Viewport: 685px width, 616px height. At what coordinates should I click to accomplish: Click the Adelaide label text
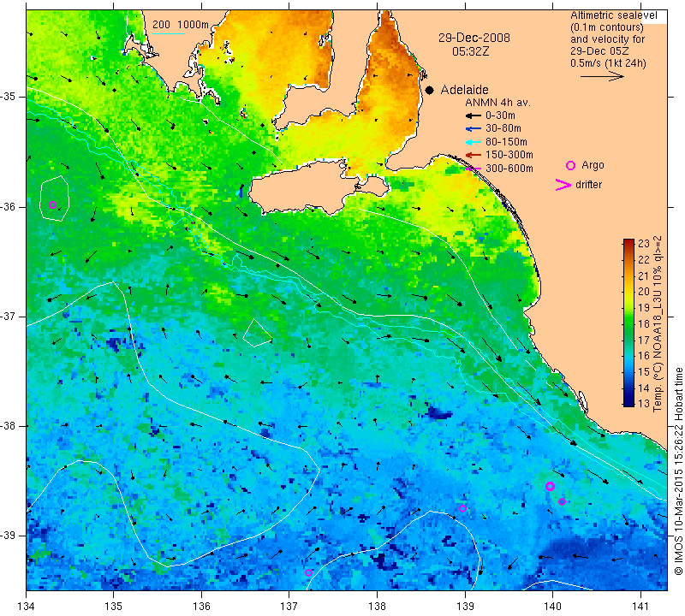(x=464, y=90)
